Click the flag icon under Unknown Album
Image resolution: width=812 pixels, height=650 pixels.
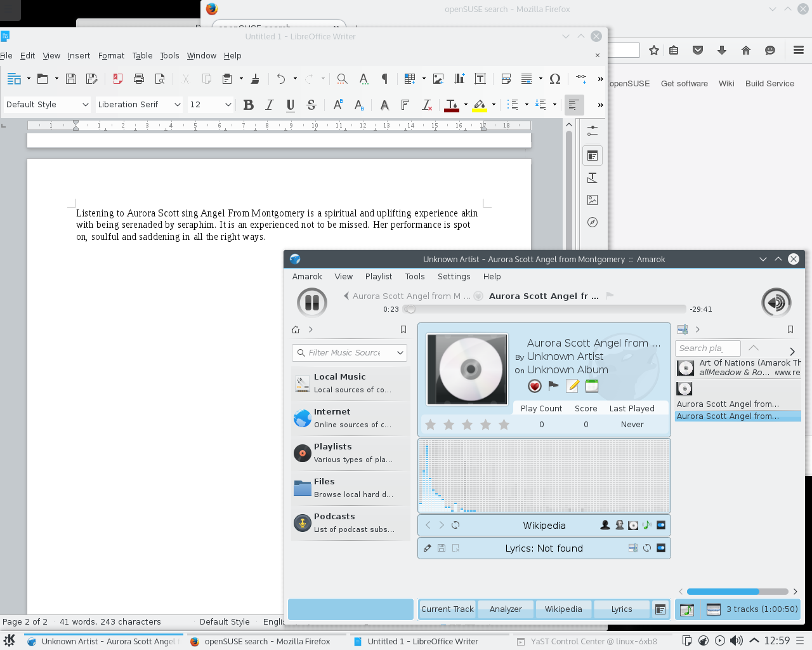pyautogui.click(x=553, y=385)
